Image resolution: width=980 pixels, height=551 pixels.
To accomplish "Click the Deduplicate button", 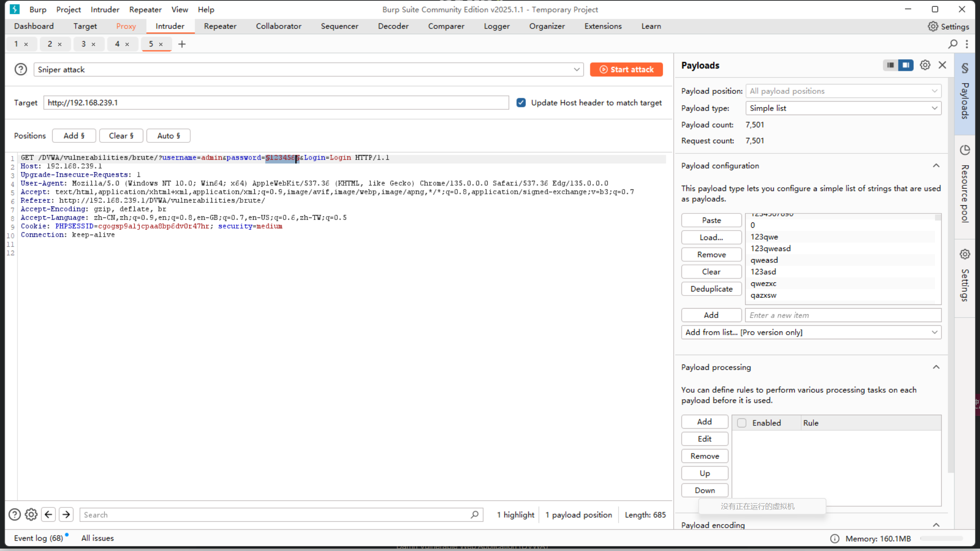I will pos(711,289).
